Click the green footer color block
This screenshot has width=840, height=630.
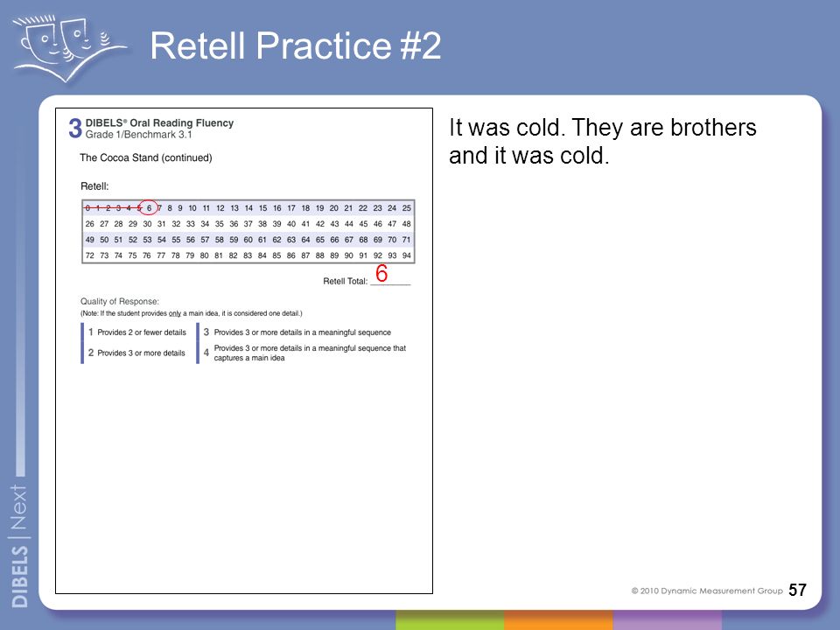click(450, 619)
